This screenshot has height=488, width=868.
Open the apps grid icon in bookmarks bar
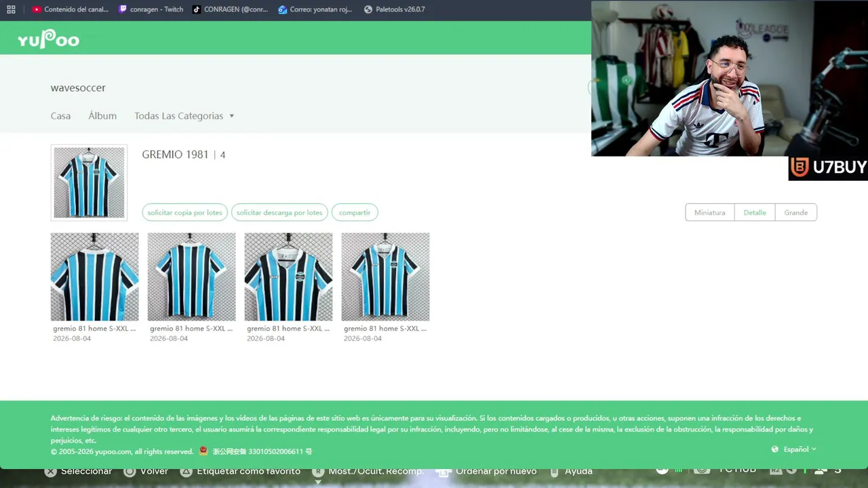[11, 9]
